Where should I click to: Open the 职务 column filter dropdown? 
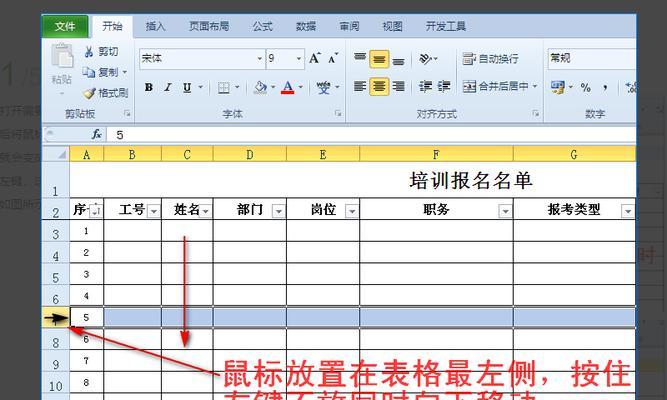[x=505, y=211]
